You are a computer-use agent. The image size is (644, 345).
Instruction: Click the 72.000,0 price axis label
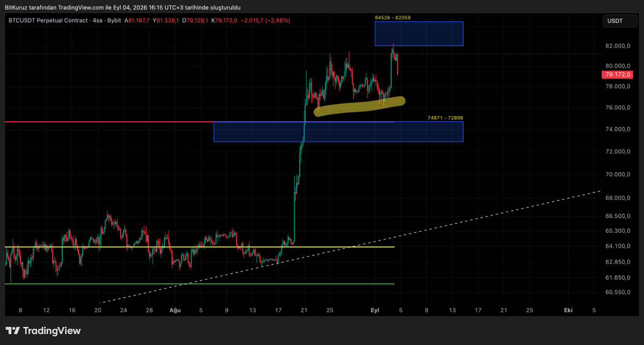pos(617,152)
